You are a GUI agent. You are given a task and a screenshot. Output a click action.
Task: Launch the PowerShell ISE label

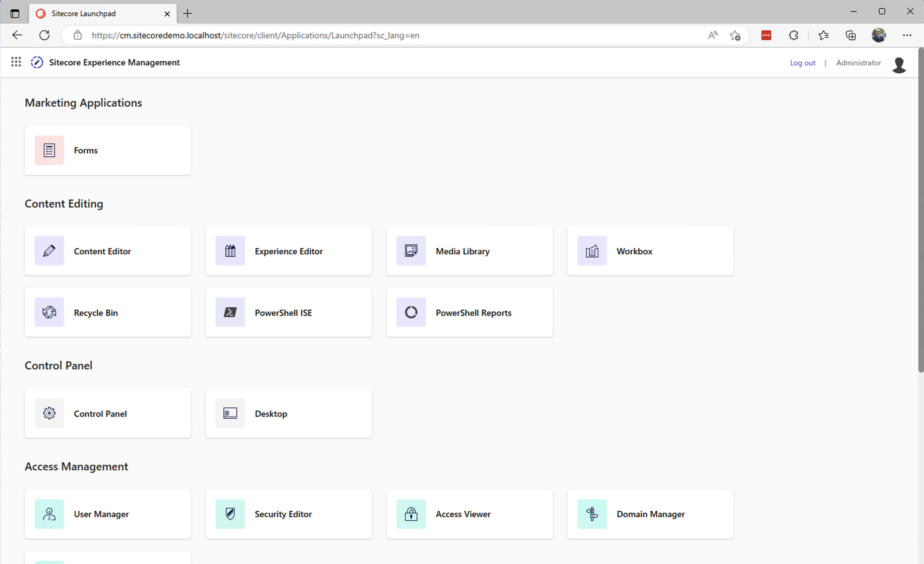(283, 313)
